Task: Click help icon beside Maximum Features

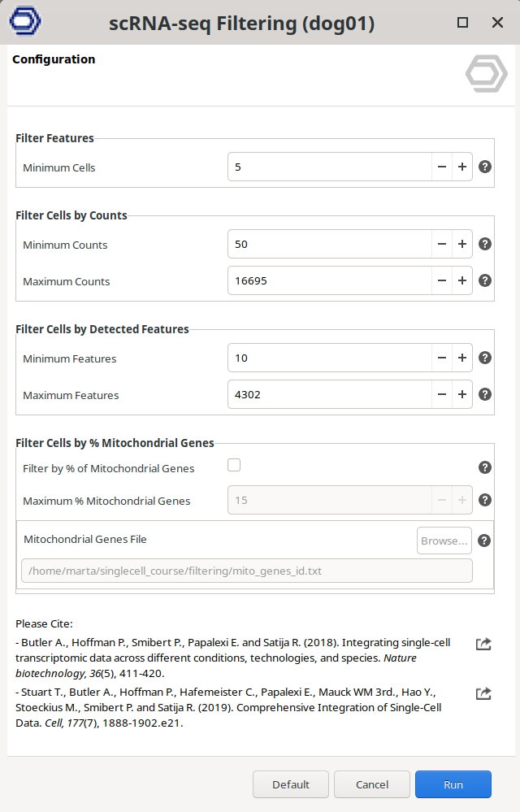Action: pyautogui.click(x=485, y=394)
